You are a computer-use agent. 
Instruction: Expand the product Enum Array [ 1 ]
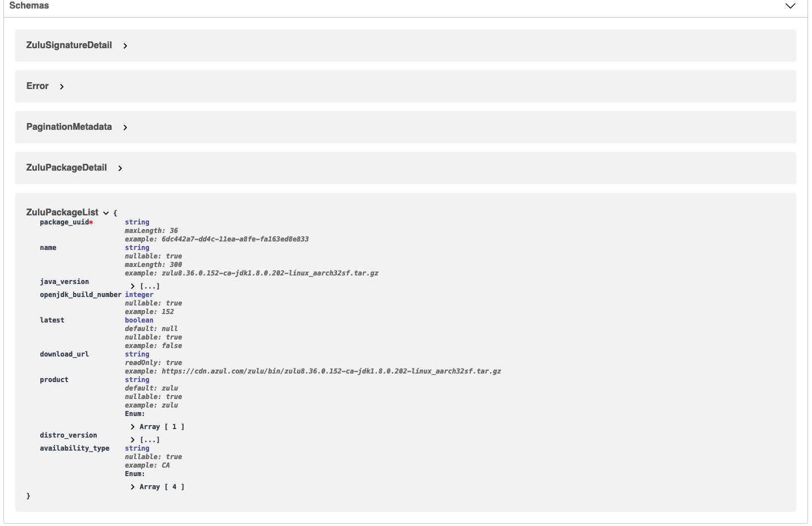point(157,426)
